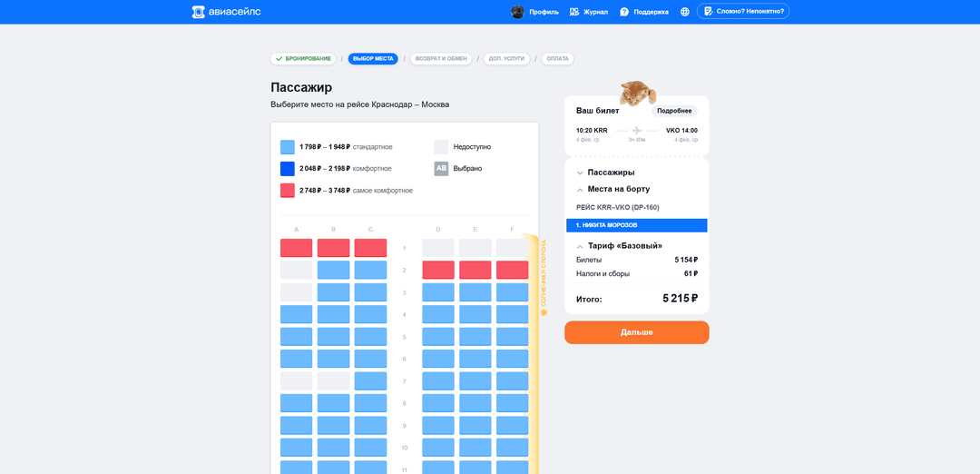Select red seat 1C
The image size is (980, 474).
point(370,248)
